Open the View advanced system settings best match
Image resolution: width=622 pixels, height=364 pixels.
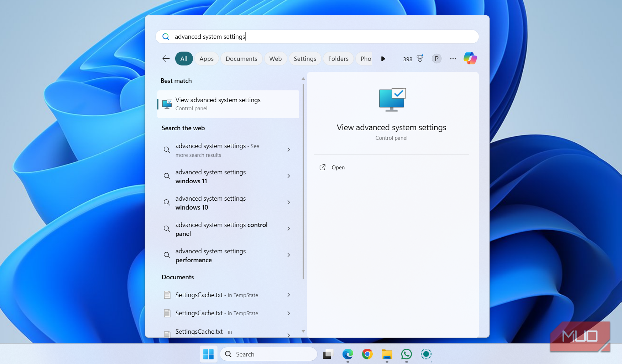click(228, 104)
